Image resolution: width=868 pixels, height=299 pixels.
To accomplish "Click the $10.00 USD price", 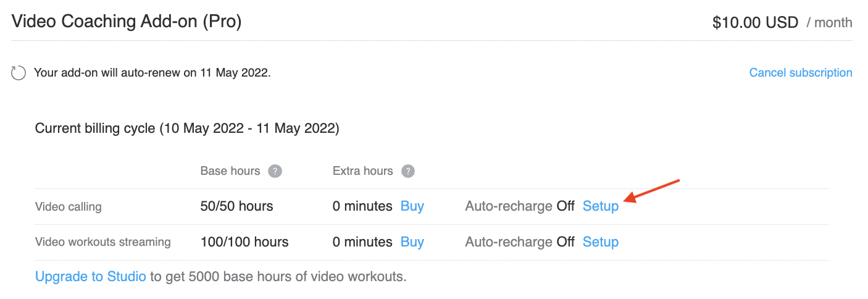I will pyautogui.click(x=756, y=23).
